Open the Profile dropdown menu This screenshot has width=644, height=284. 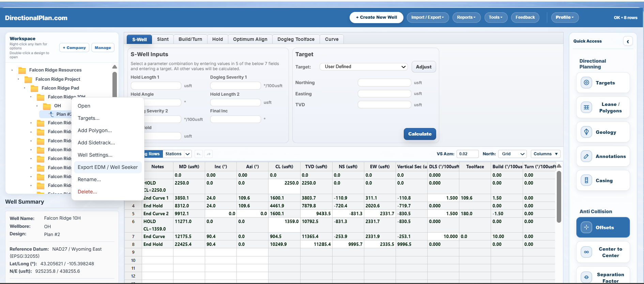565,17
